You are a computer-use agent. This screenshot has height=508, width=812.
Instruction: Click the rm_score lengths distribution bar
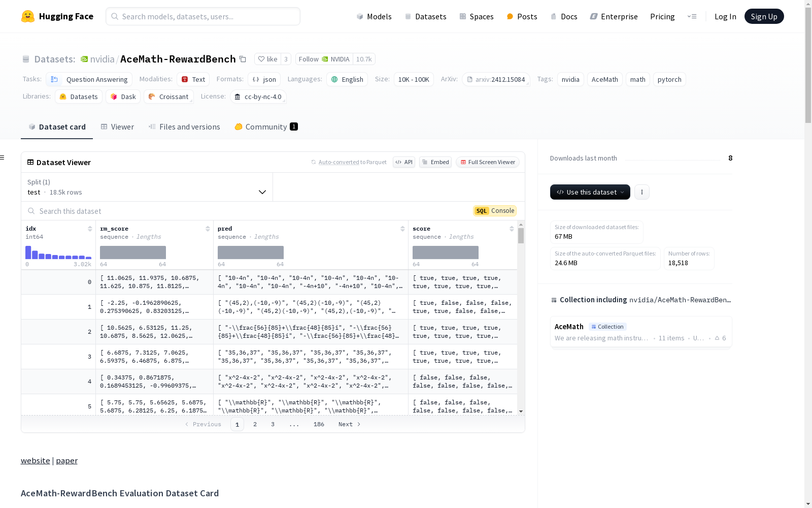(133, 252)
